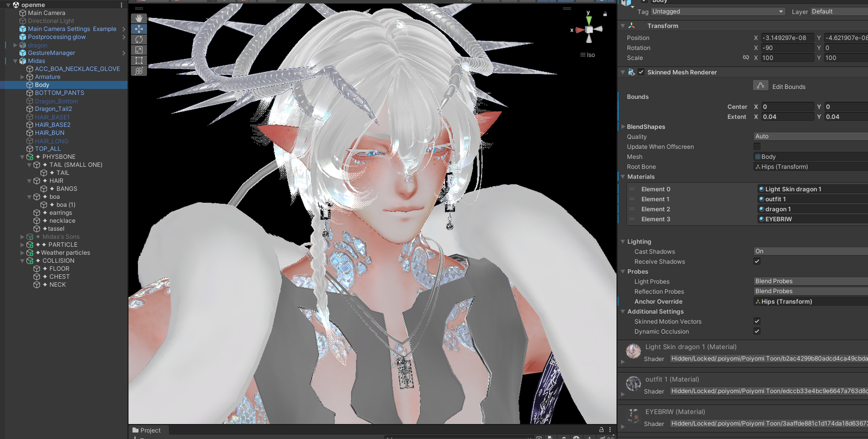868x439 pixels.
Task: Open the Cast Shadows dropdown
Action: click(810, 251)
